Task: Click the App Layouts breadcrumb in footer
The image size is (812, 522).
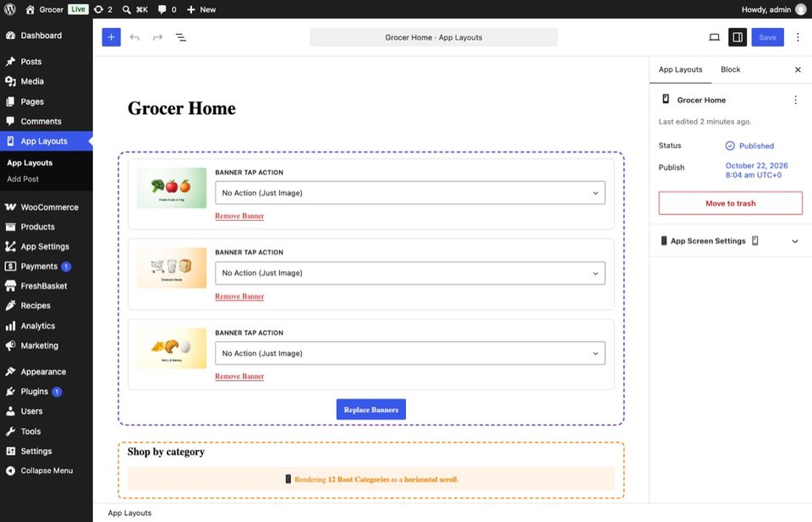Action: pyautogui.click(x=129, y=513)
